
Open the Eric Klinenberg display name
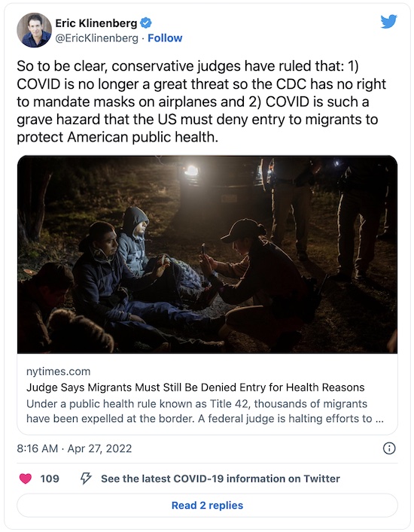pos(96,23)
